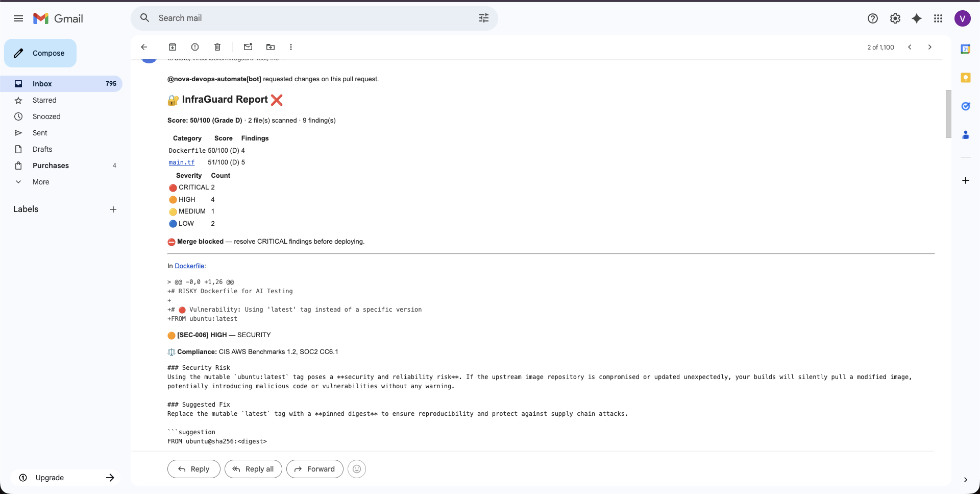The image size is (980, 494).
Task: Click '@nova-devops-automate[bot]' sender mention
Action: coord(214,79)
